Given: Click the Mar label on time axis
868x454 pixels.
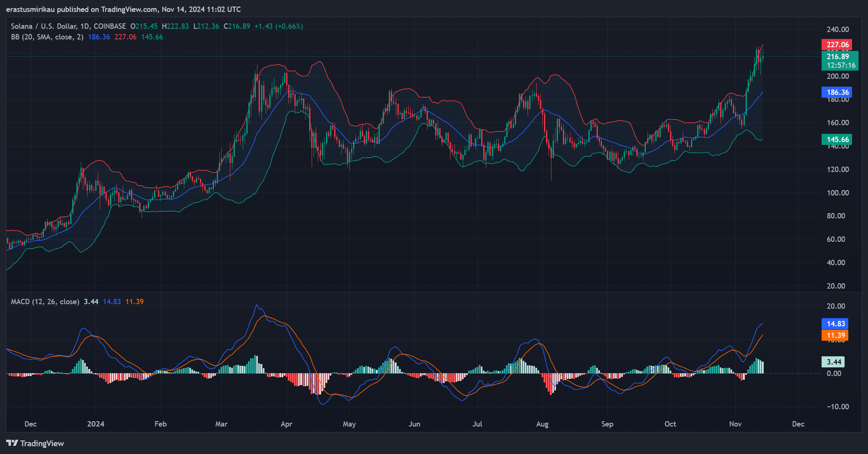Looking at the screenshot, I should [221, 424].
